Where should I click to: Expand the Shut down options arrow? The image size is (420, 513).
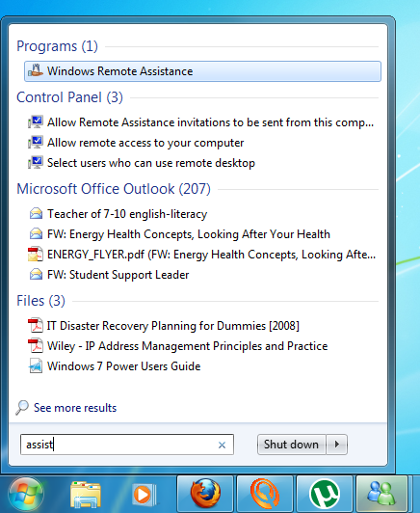[336, 445]
